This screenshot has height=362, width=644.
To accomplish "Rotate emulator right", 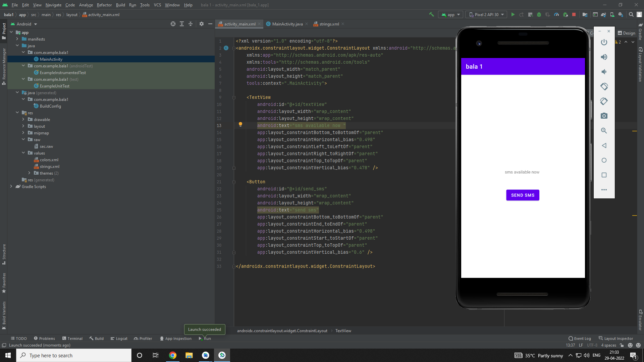I will pyautogui.click(x=604, y=101).
